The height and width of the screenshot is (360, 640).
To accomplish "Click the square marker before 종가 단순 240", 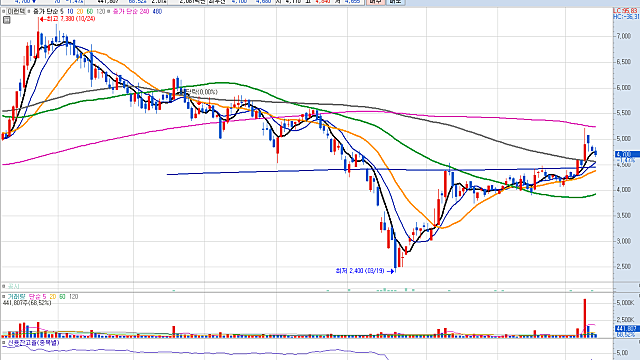I will coord(109,12).
